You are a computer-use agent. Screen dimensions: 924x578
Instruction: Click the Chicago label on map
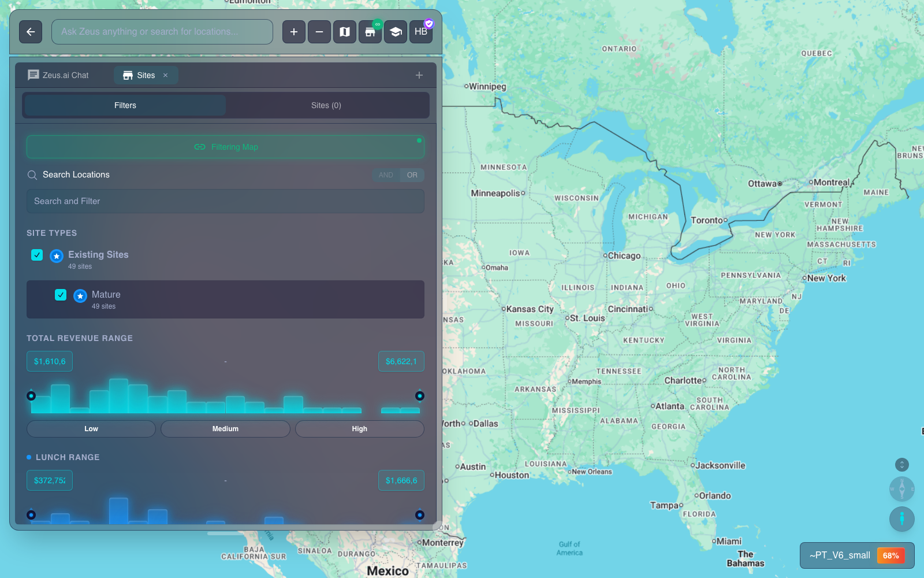click(x=624, y=255)
